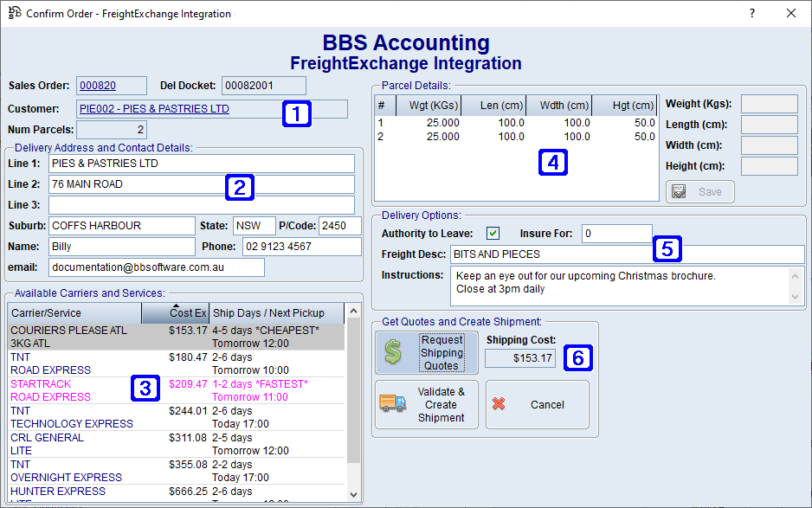Select parcel 2 row in Parcel Details
This screenshot has height=508, width=812.
[x=515, y=137]
